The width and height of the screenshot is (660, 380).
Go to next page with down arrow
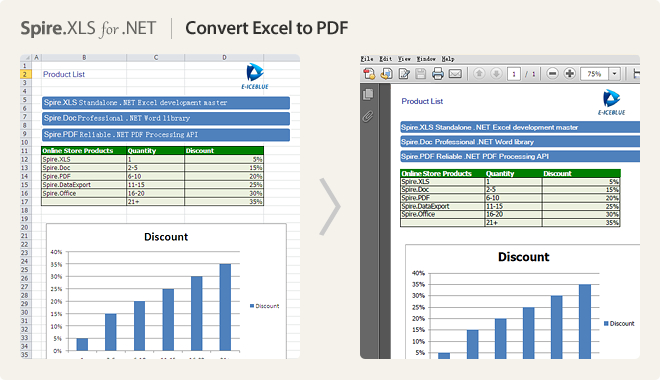point(496,74)
